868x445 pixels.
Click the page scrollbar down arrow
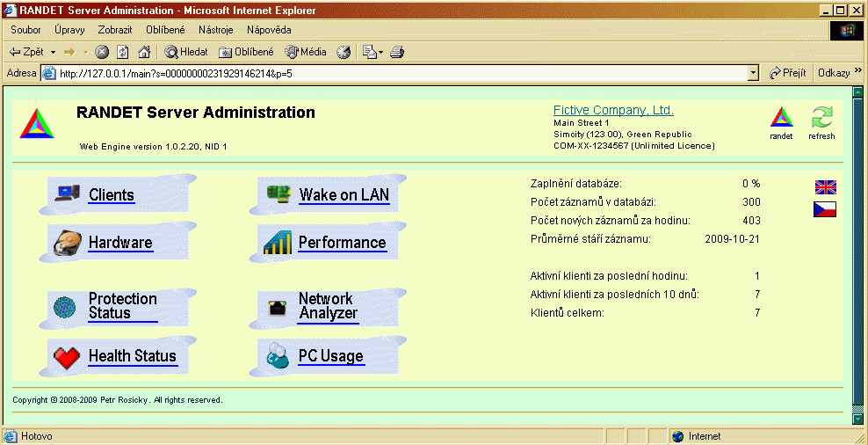858,419
